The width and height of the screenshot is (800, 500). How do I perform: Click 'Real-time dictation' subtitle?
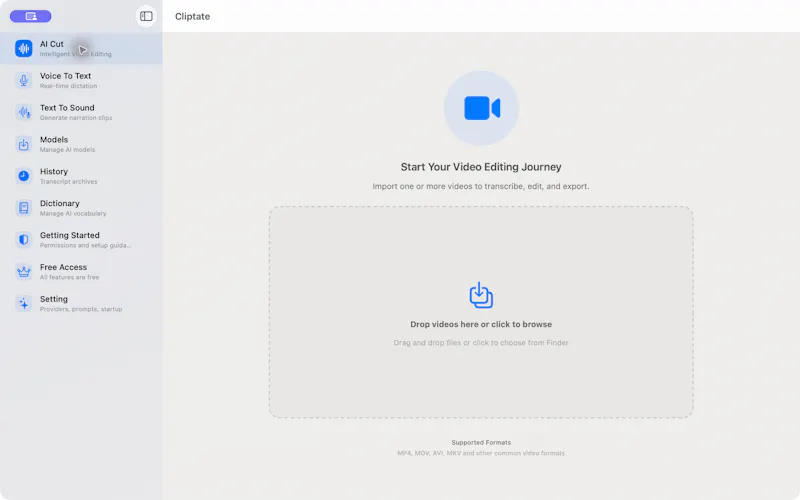[68, 86]
